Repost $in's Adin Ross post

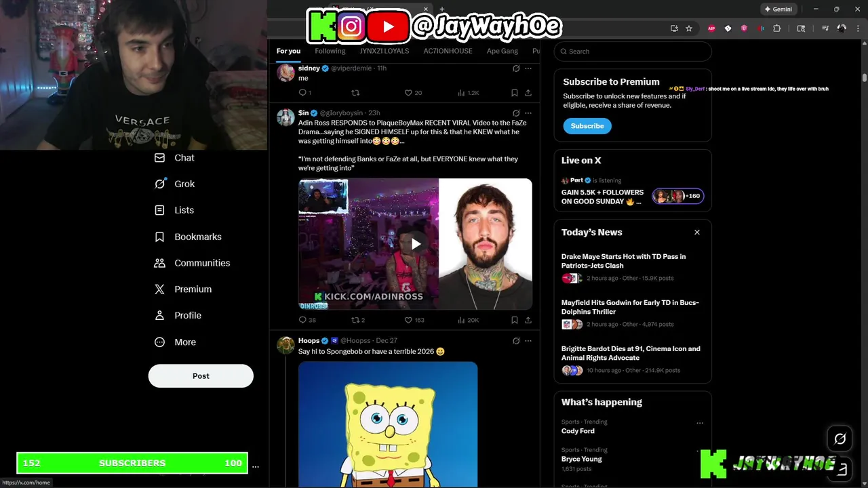(x=358, y=320)
